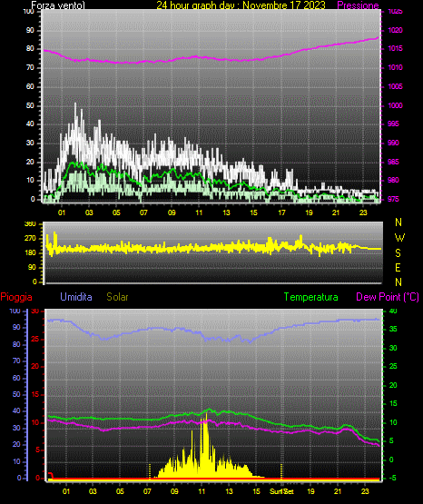Click hour label 13 on top wind chart
The image size is (423, 504).
tap(226, 212)
